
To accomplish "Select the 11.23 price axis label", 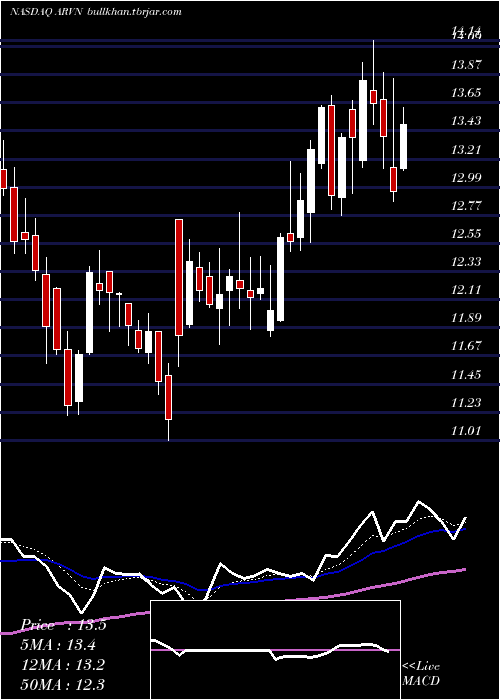I will pos(467,403).
